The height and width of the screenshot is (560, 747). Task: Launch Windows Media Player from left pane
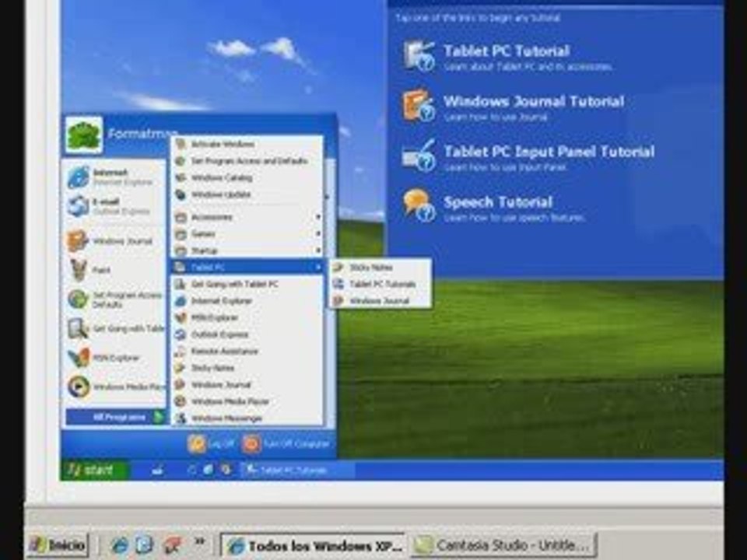(115, 387)
